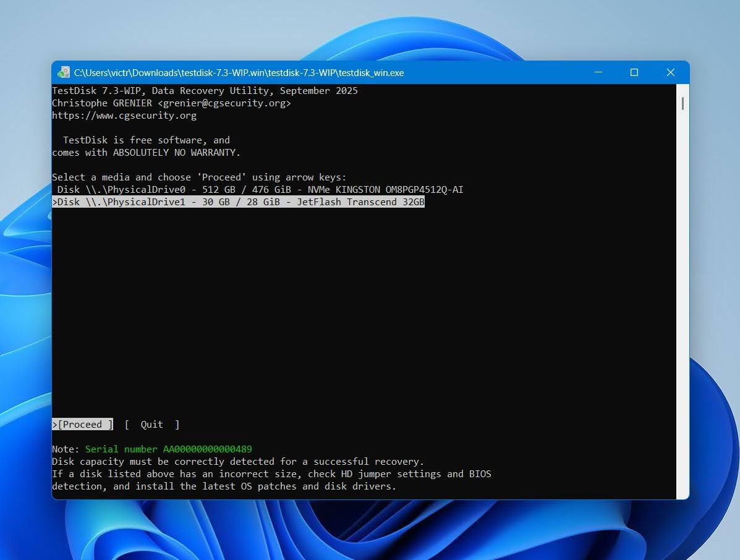
Task: Click the 'check HD jumper settings and BIOS' line
Action: (271, 473)
